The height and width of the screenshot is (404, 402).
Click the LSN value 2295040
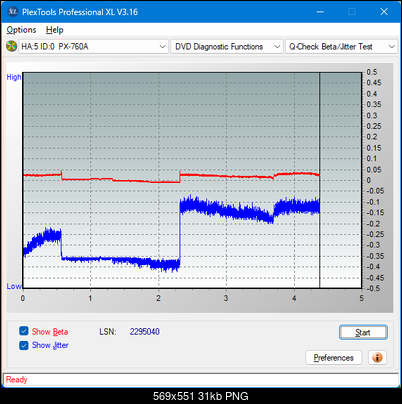145,332
